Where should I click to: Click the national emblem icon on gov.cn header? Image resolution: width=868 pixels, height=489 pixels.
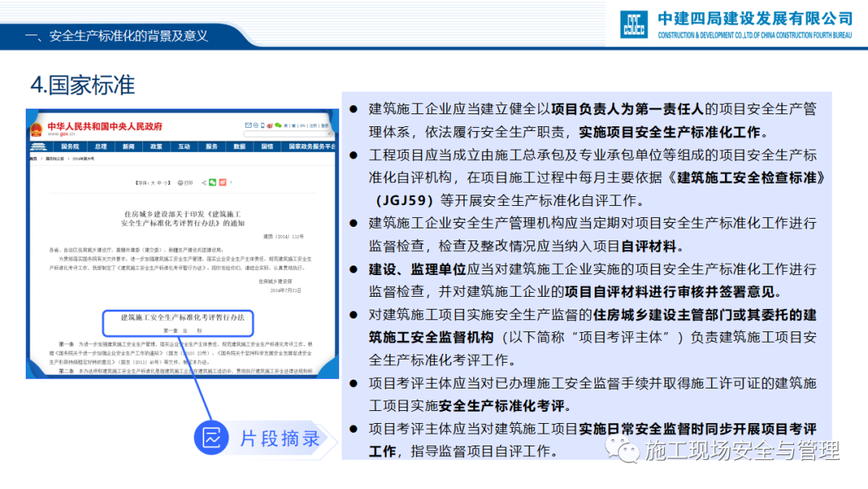tap(36, 129)
